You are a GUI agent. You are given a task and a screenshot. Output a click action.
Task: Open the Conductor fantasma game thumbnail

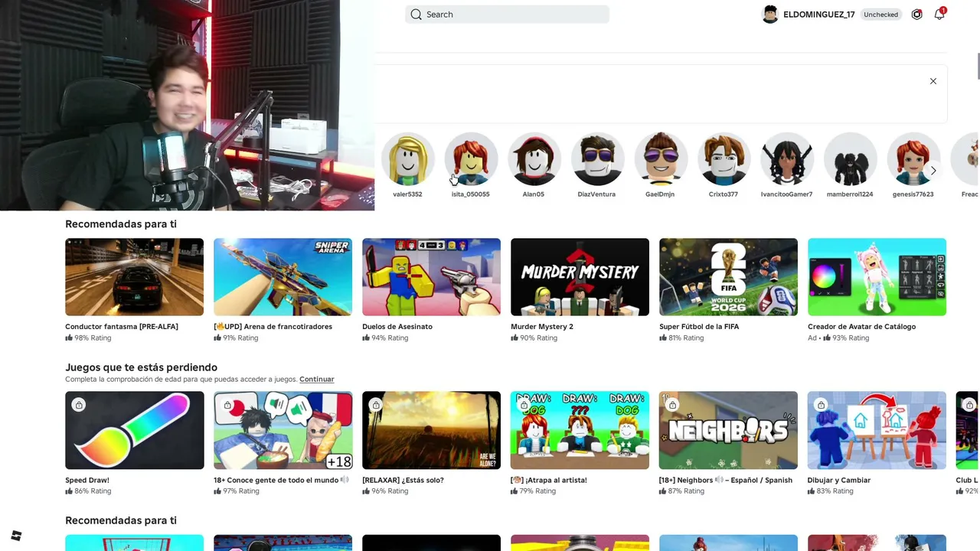(x=135, y=277)
